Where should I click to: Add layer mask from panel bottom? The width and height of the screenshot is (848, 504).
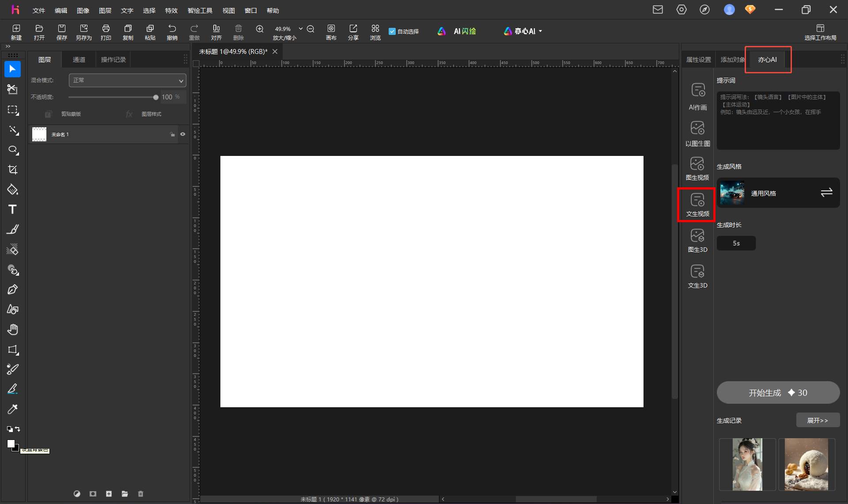93,494
